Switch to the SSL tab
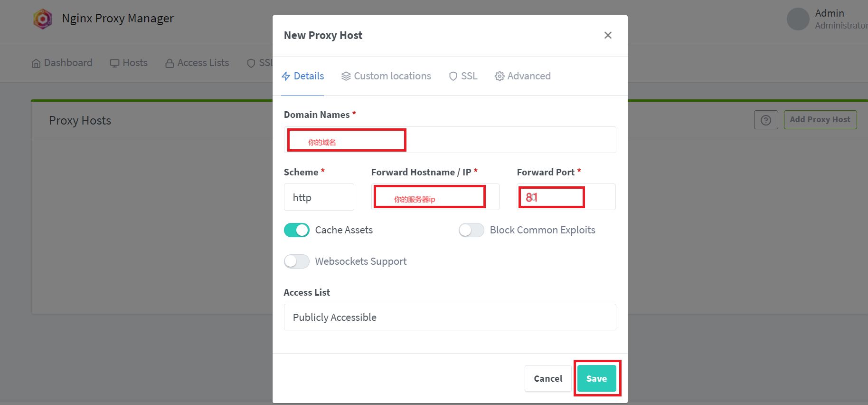This screenshot has height=405, width=868. [463, 76]
